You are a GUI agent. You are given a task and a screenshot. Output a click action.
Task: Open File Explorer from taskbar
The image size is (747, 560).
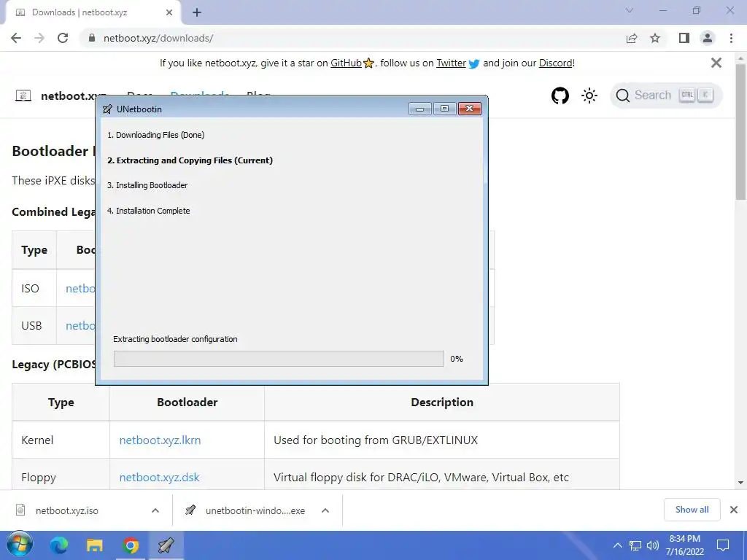click(x=94, y=545)
